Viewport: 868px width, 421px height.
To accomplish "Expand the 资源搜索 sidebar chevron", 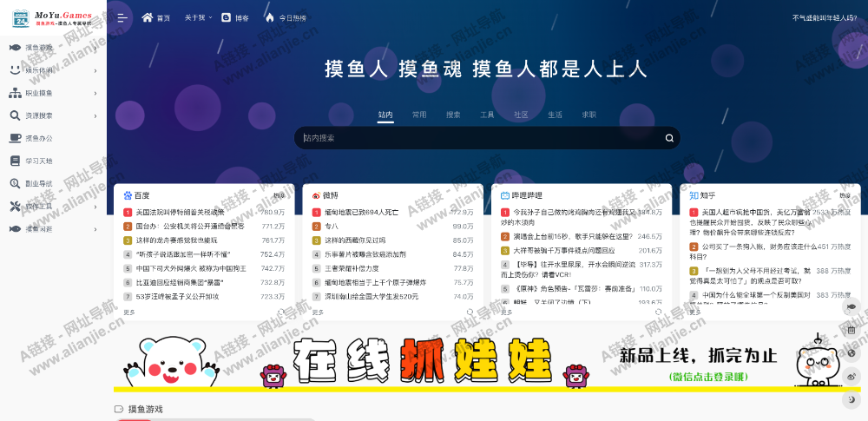I will pos(95,115).
